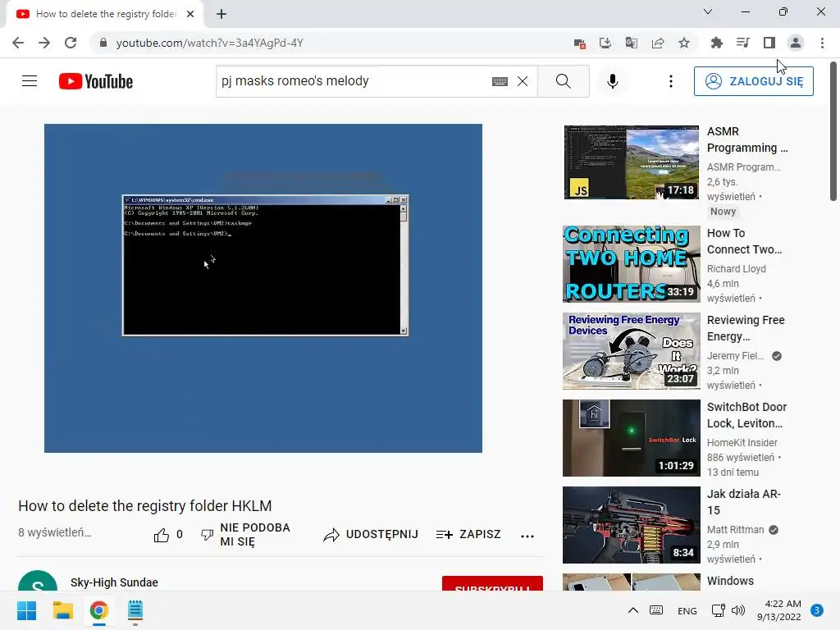Clear the search query with the X
Viewport: 840px width, 630px height.
click(x=523, y=81)
